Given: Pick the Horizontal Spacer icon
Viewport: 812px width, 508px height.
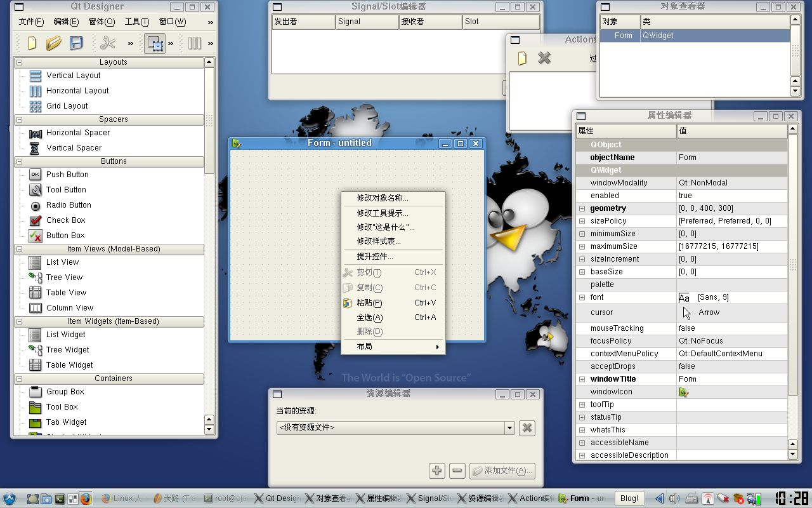Looking at the screenshot, I should pyautogui.click(x=36, y=133).
